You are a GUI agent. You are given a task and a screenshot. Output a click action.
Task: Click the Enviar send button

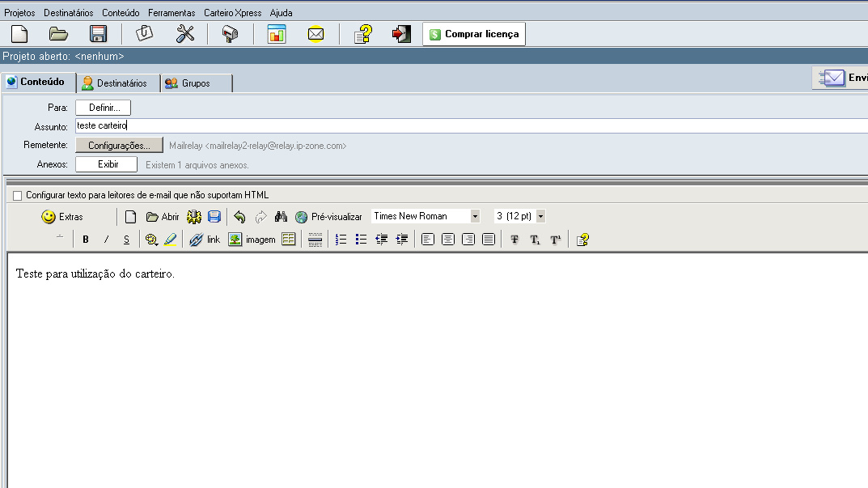click(841, 78)
